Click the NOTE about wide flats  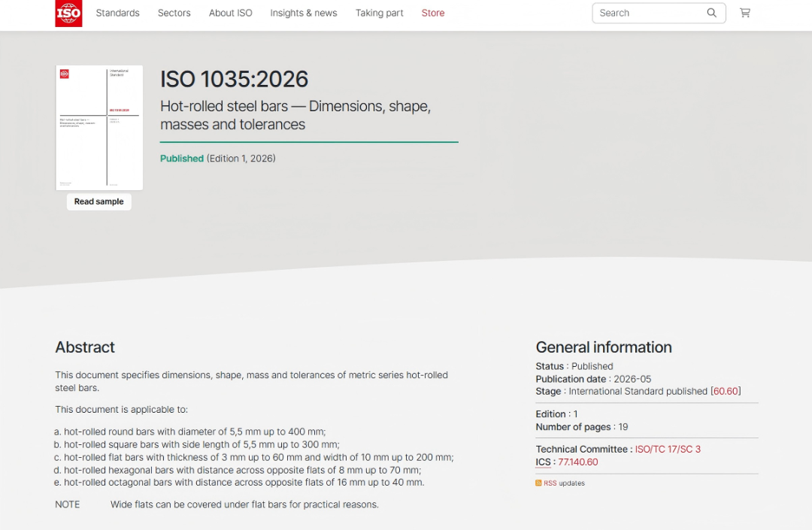point(217,504)
